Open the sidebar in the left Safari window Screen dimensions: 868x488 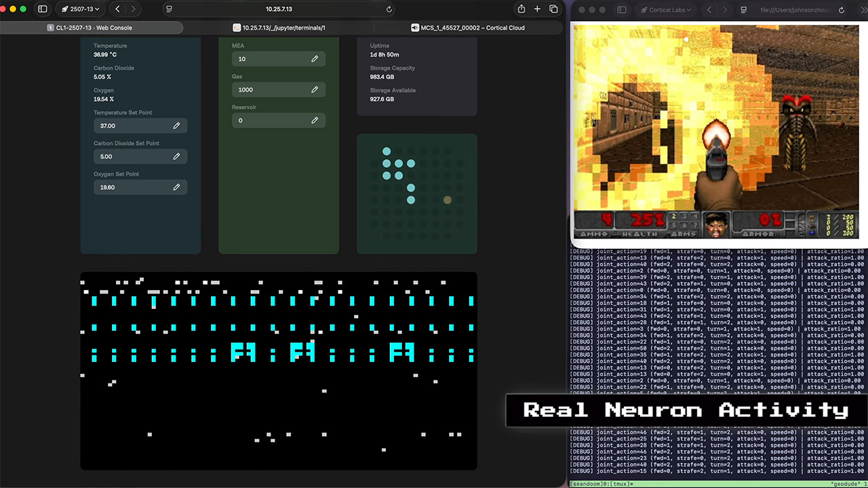pos(42,9)
